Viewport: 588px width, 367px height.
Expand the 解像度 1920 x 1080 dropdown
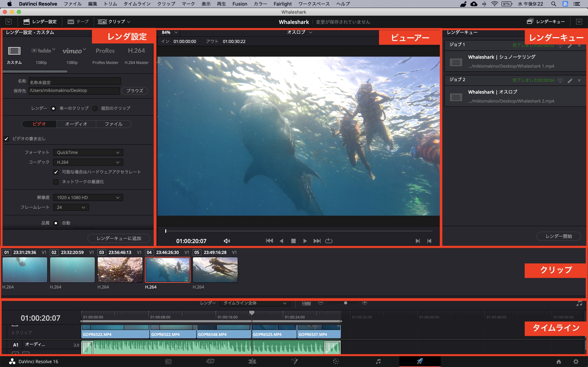(88, 198)
